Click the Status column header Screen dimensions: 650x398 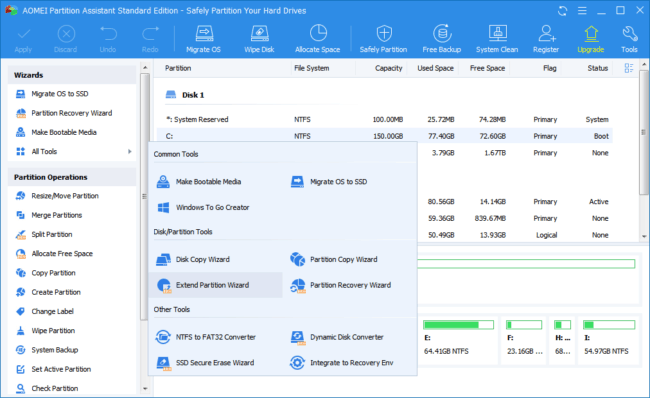[597, 68]
